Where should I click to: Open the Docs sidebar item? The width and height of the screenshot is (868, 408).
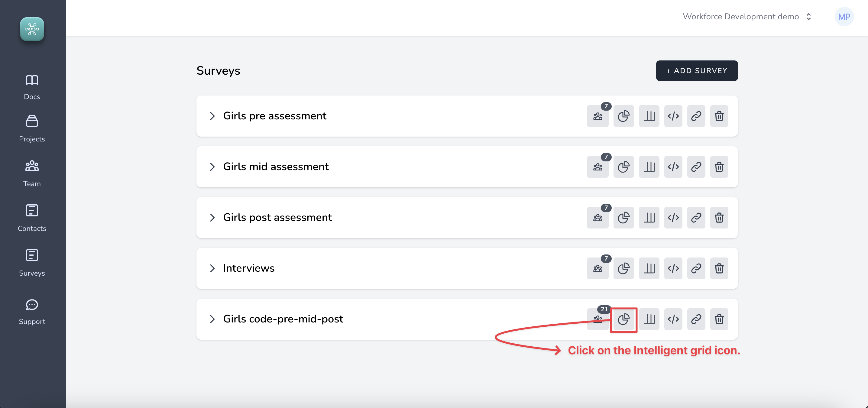32,86
